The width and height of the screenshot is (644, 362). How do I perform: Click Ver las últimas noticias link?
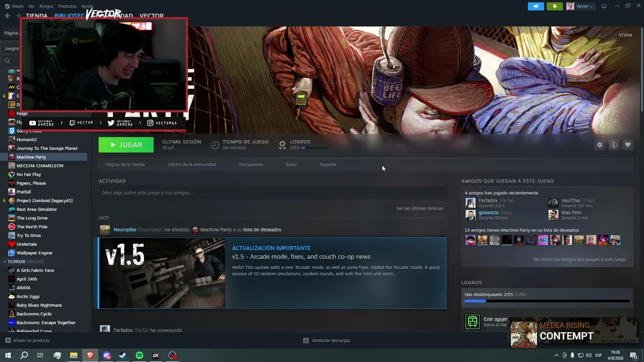click(x=420, y=208)
